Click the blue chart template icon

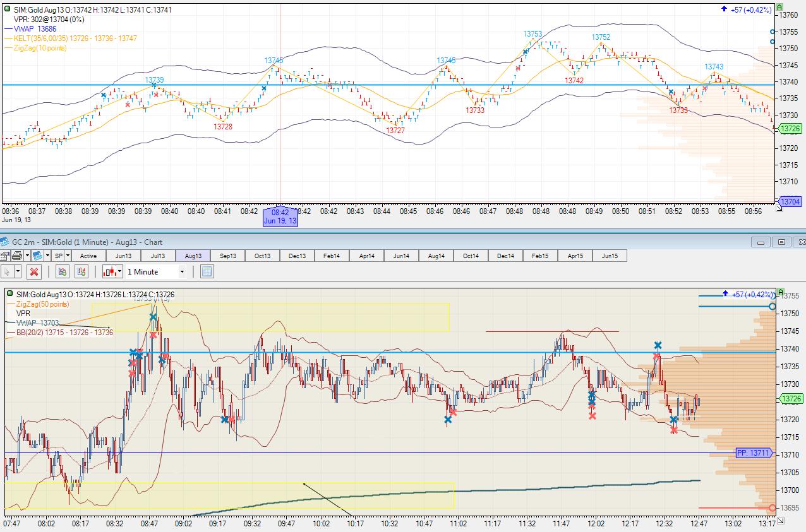coord(37,256)
